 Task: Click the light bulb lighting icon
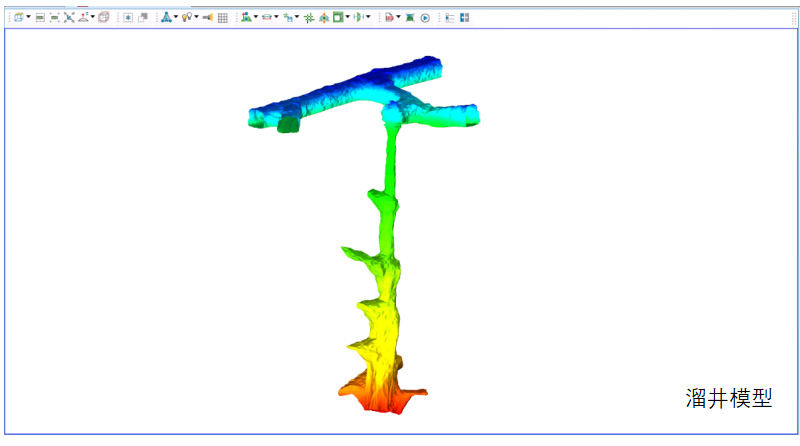[187, 17]
